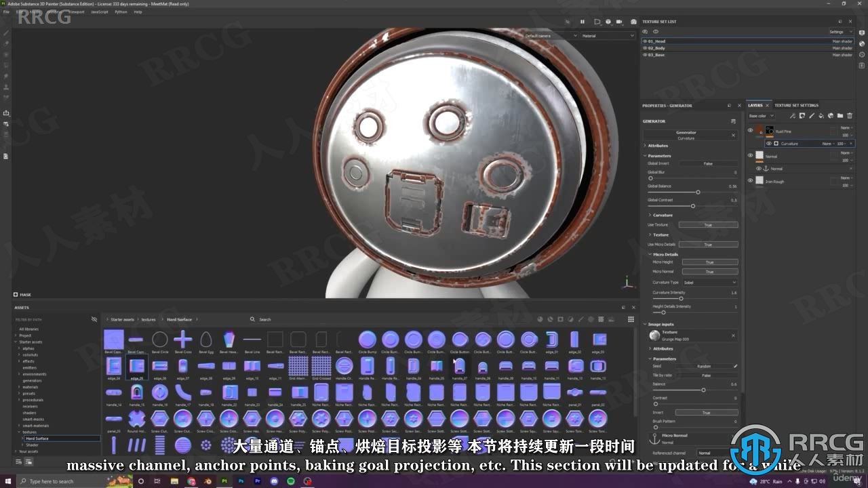The height and width of the screenshot is (488, 868).
Task: Open the Curvature Type Sobel dropdown
Action: pos(709,282)
